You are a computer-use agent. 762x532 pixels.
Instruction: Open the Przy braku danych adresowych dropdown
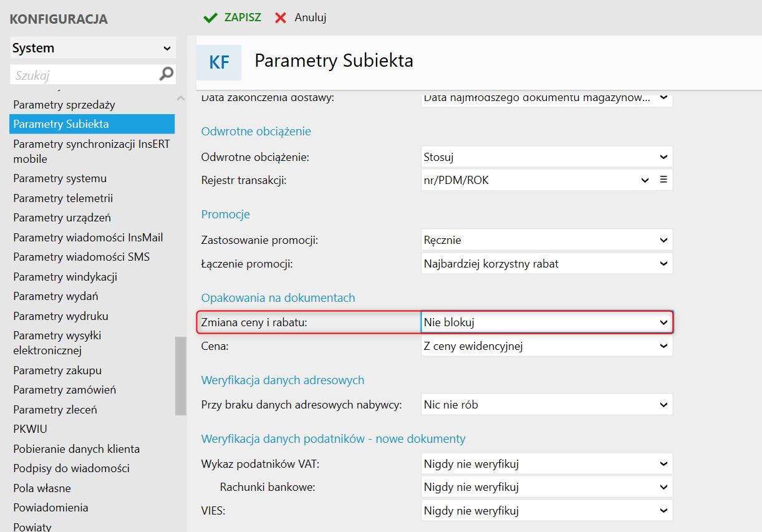tap(547, 405)
